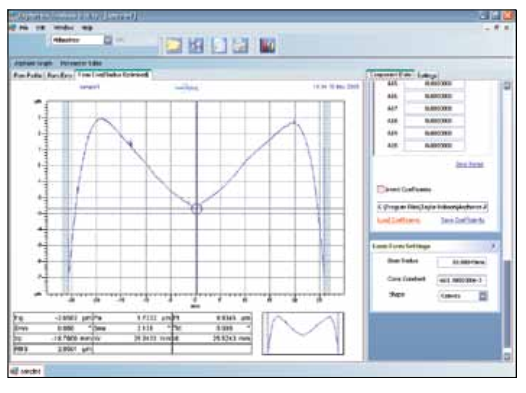526x393 pixels.
Task: Click the Save Coefficients link
Action: tap(463, 220)
